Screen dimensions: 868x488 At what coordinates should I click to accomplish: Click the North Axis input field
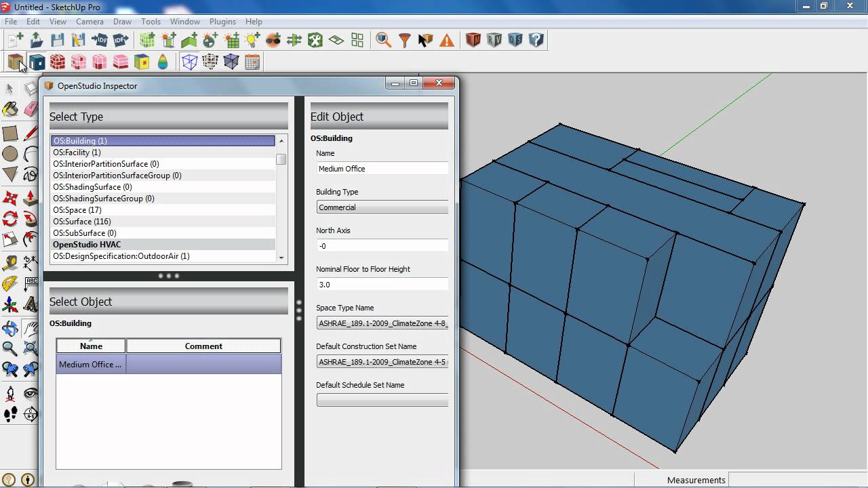(x=382, y=246)
